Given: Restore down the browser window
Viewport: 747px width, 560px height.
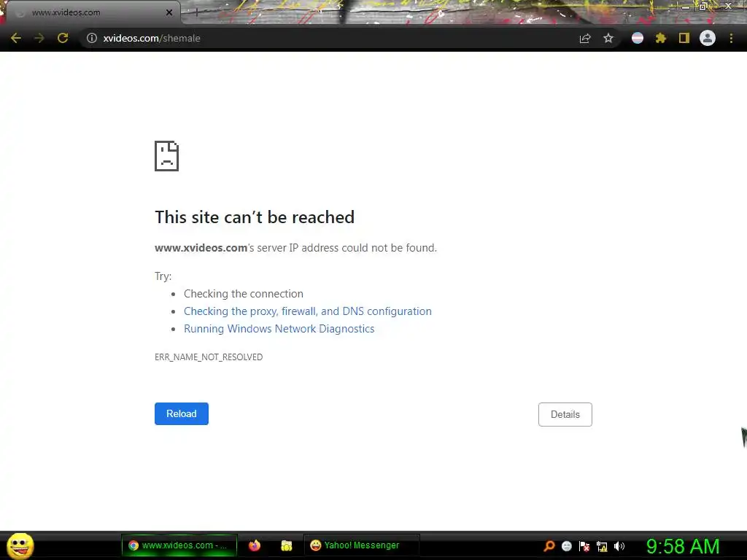Looking at the screenshot, I should pyautogui.click(x=703, y=7).
